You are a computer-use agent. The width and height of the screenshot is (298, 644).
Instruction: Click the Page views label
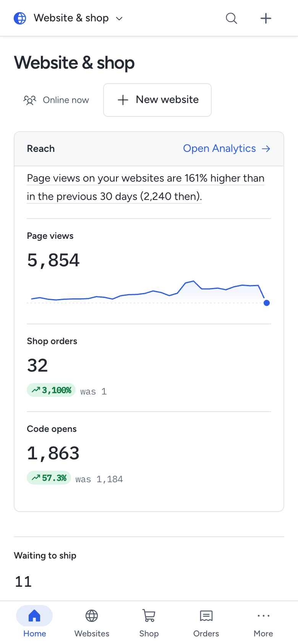point(50,236)
